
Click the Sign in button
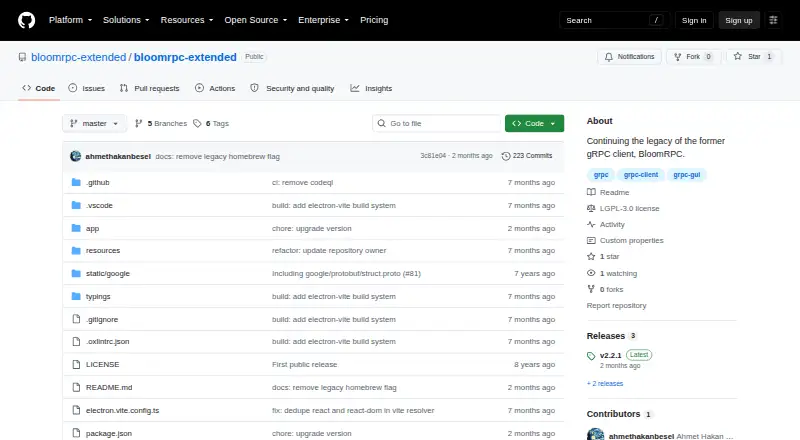click(x=694, y=20)
